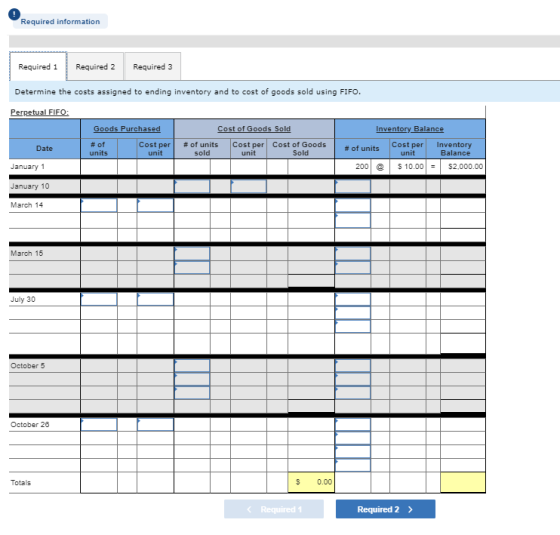560x535 pixels.
Task: Go to Required 2 with bottom button
Action: tap(385, 509)
